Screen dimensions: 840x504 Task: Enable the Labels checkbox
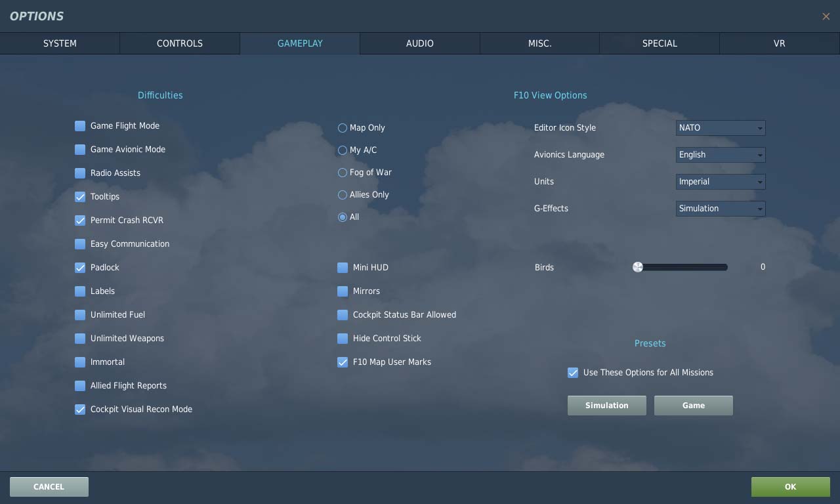[80, 291]
